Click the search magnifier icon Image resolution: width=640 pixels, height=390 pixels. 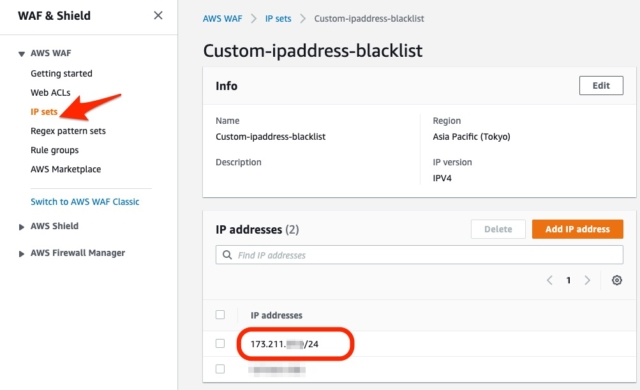coord(227,255)
